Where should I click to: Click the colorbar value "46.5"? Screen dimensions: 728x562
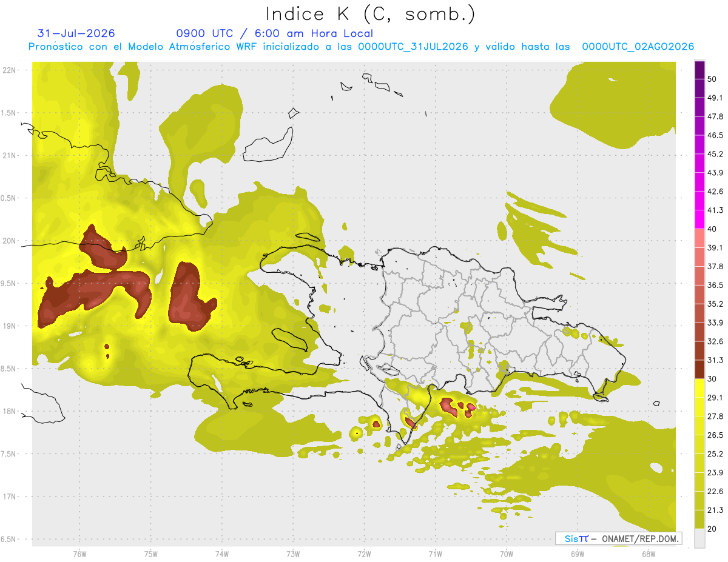tap(715, 135)
